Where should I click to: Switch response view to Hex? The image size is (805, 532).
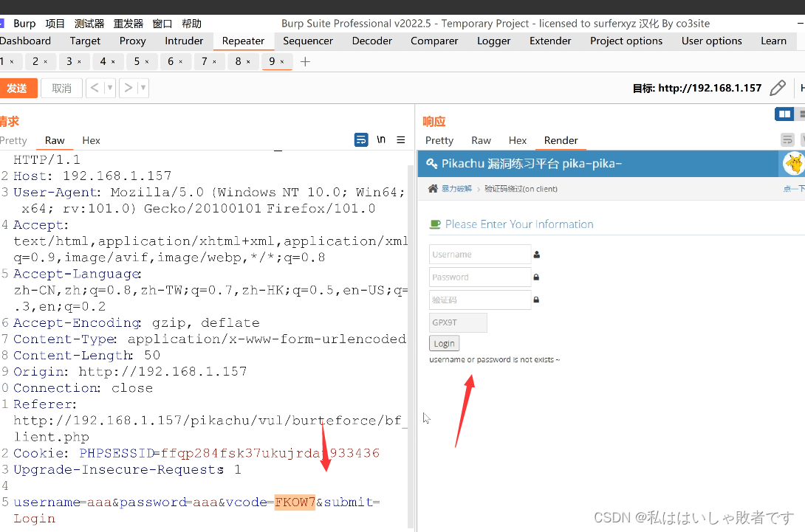point(518,141)
